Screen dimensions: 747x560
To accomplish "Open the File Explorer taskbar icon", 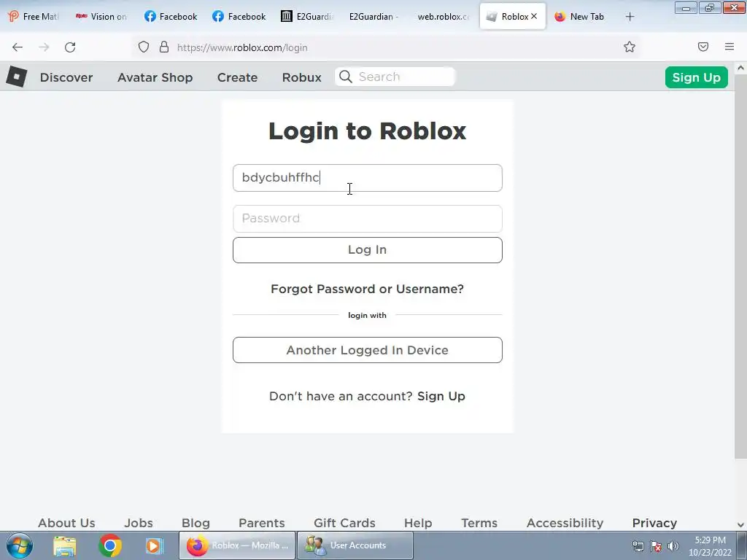I will pos(65,546).
